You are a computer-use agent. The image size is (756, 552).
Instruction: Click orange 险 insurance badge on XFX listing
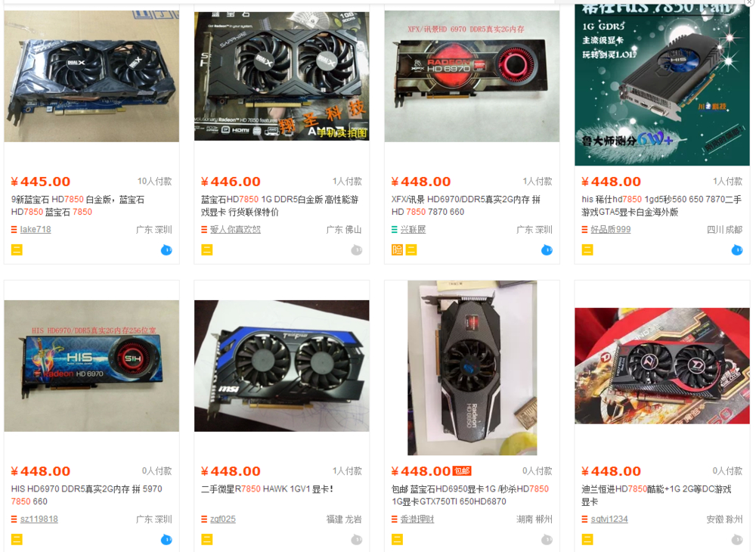pos(397,250)
